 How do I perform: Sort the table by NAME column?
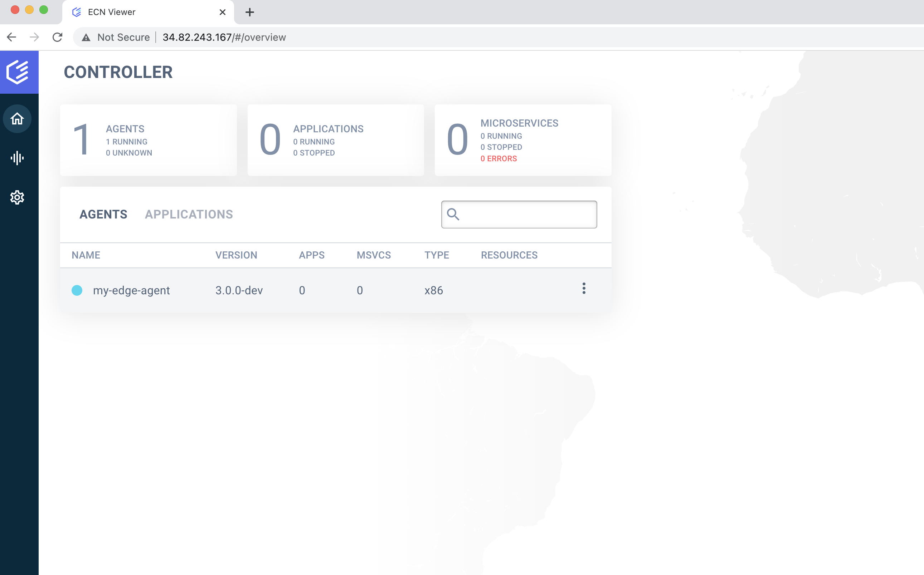point(86,255)
